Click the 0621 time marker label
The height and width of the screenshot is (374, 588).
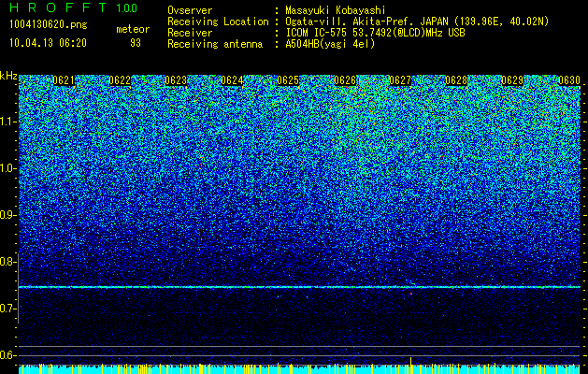64,80
